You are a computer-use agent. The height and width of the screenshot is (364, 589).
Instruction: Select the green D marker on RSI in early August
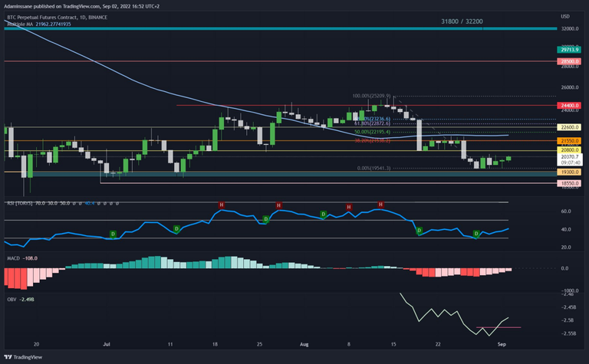pyautogui.click(x=323, y=215)
